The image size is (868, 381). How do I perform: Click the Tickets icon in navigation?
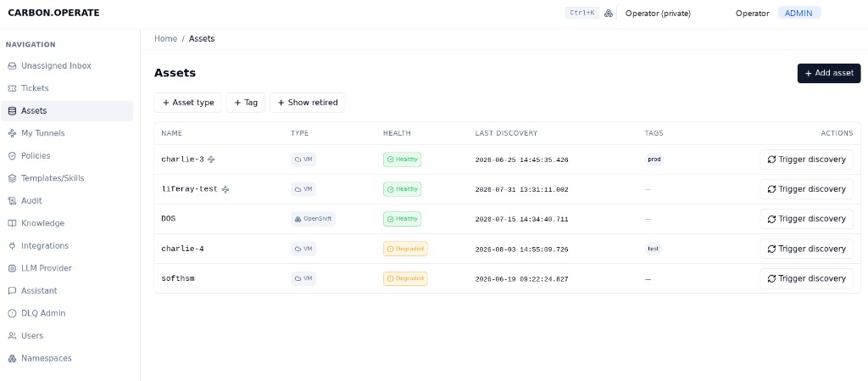[12, 88]
